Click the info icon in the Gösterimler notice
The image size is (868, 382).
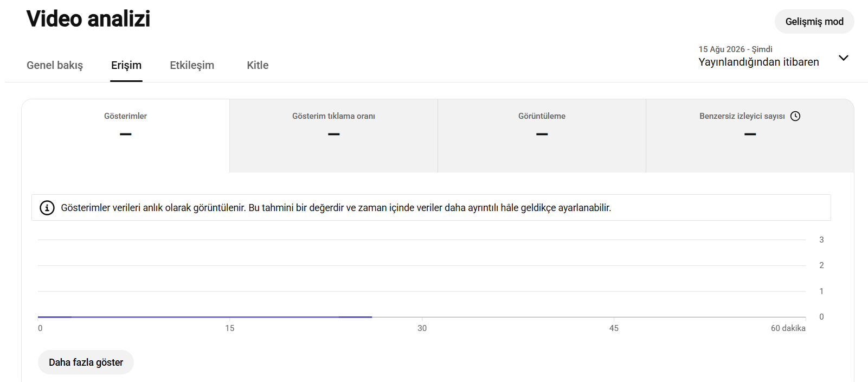pos(47,208)
